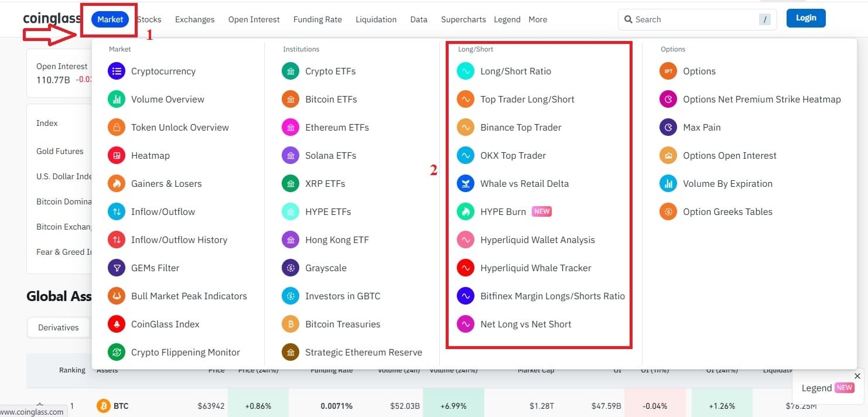Click the BTC coin icon in the table

(104, 406)
